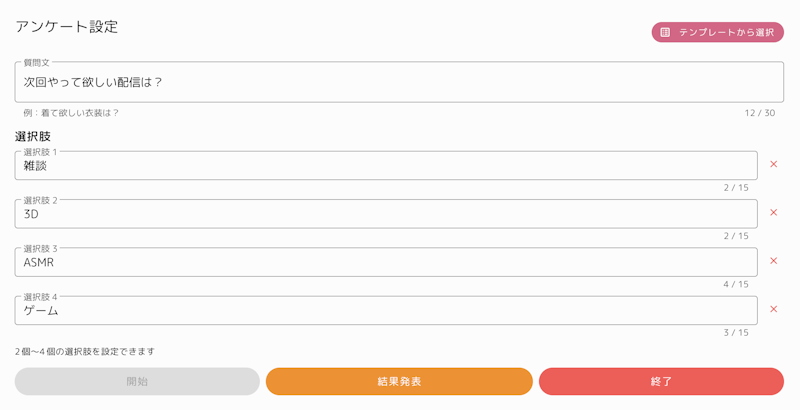Click the example hint 例:着て欲しい衣装は?

click(71, 113)
